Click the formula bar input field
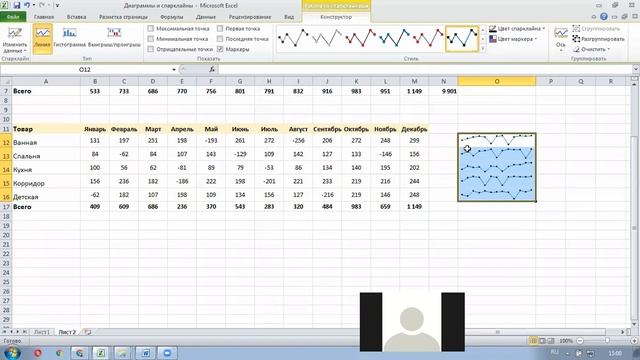This screenshot has height=360, width=640. click(424, 69)
